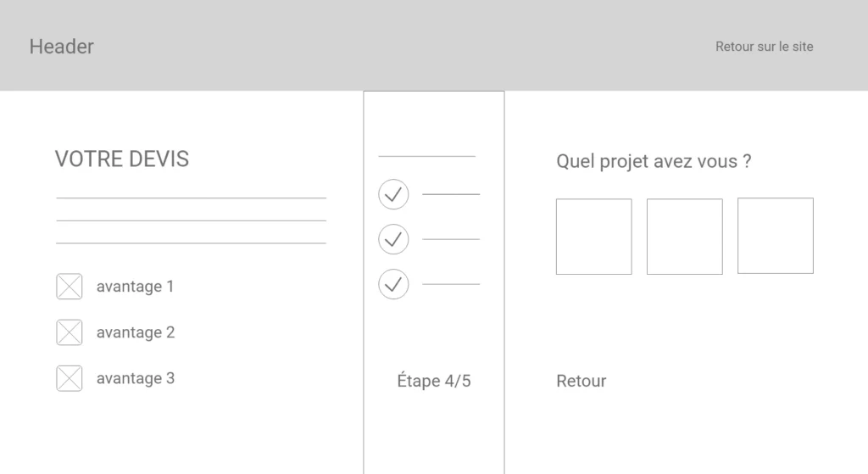Open the "Retour sur le site" link
This screenshot has width=868, height=474.
pos(764,47)
